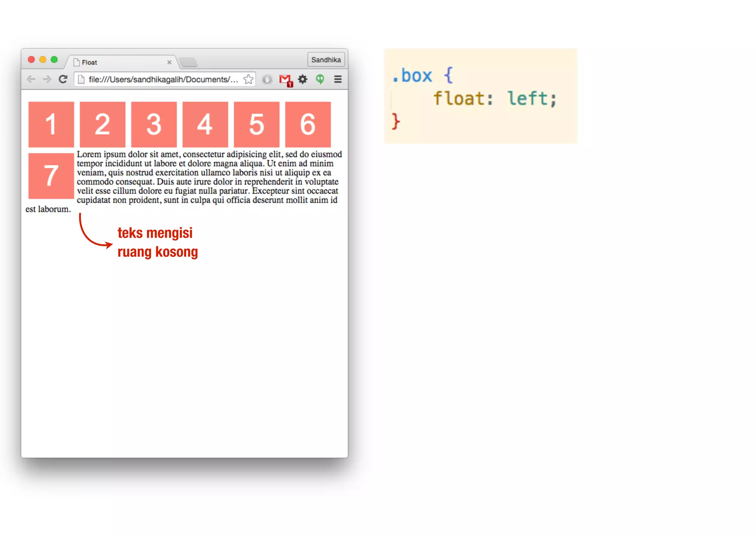This screenshot has width=756, height=534.
Task: Click the red box numbered 4
Action: [x=205, y=124]
